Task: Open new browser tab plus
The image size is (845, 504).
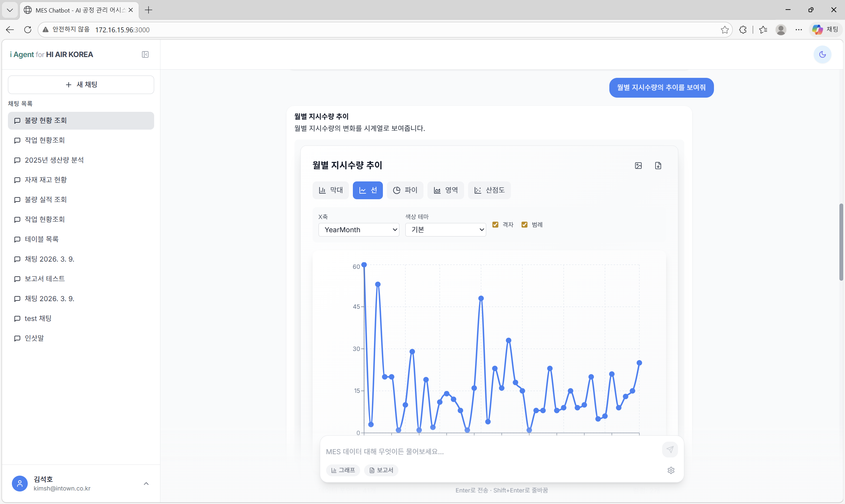Action: 149,10
